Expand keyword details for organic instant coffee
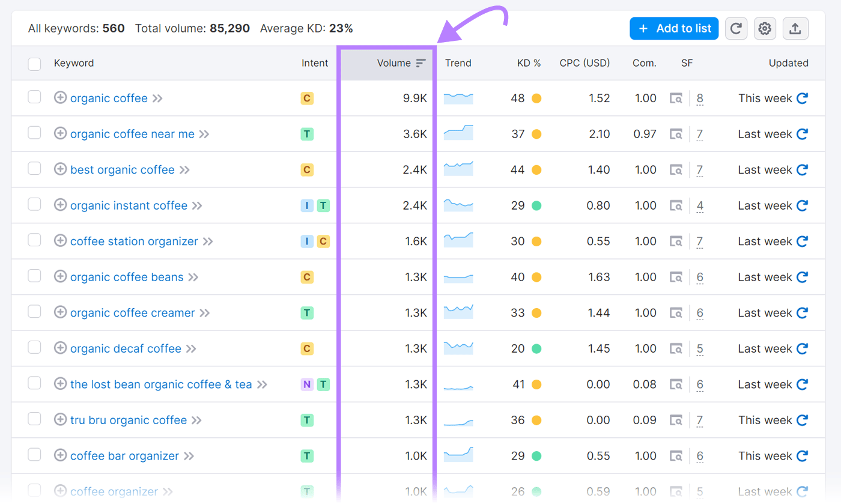This screenshot has height=504, width=841. (x=197, y=205)
